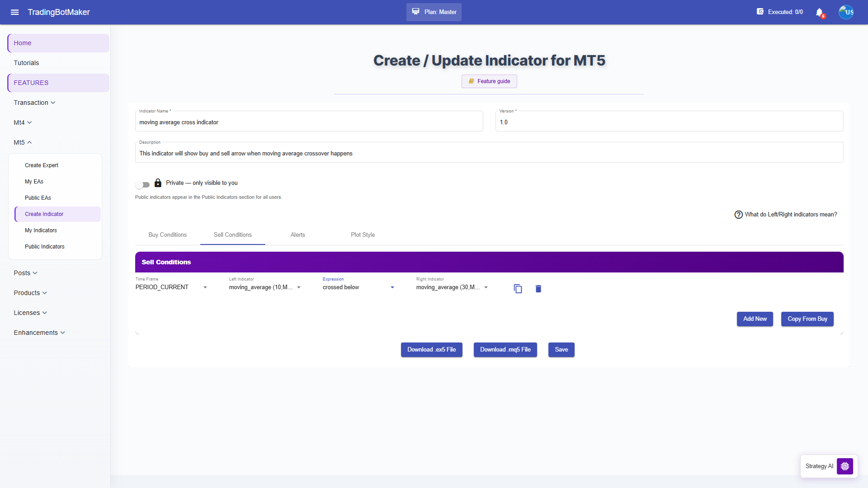This screenshot has height=488, width=868.
Task: Click the Executed wallet icon
Action: point(760,12)
